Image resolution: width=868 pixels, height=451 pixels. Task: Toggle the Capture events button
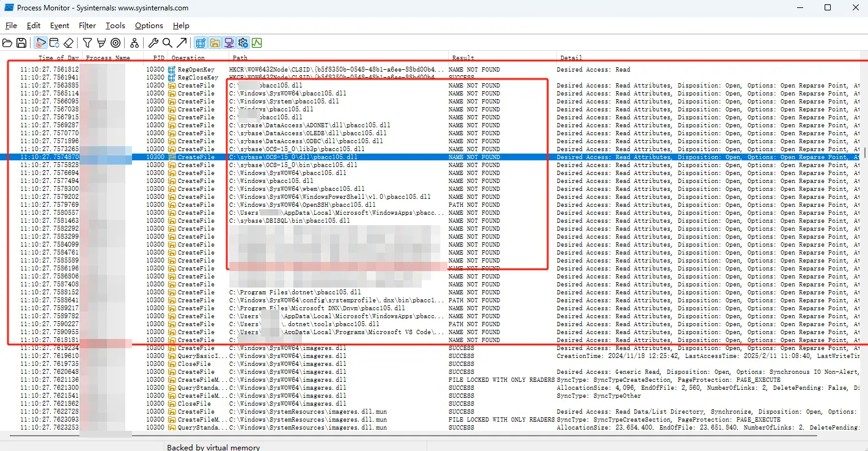pyautogui.click(x=40, y=43)
